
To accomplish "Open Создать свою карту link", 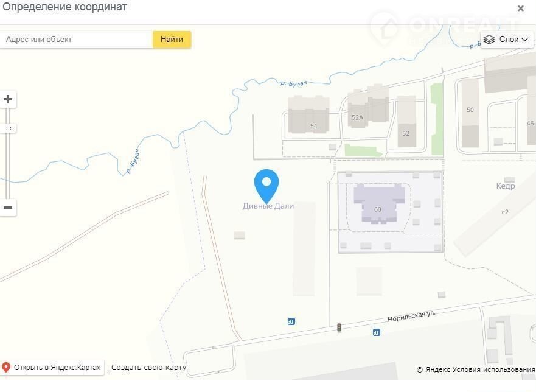I will 148,368.
